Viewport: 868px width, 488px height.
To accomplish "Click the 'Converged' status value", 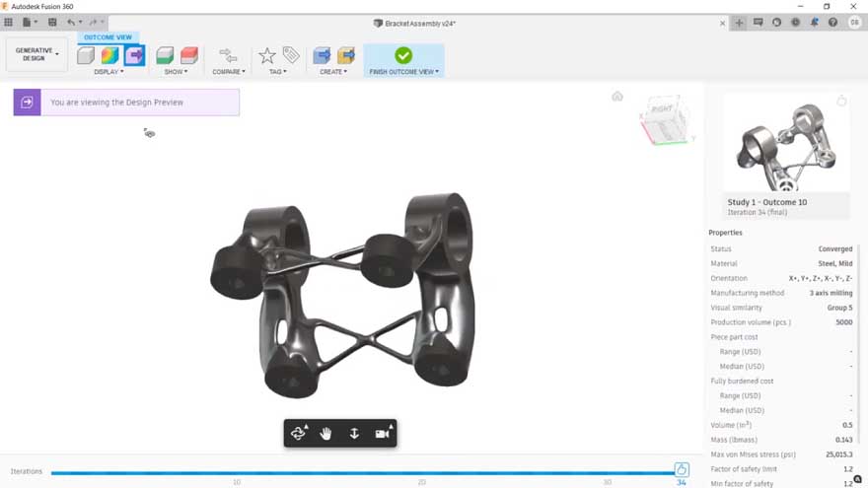I will click(835, 249).
